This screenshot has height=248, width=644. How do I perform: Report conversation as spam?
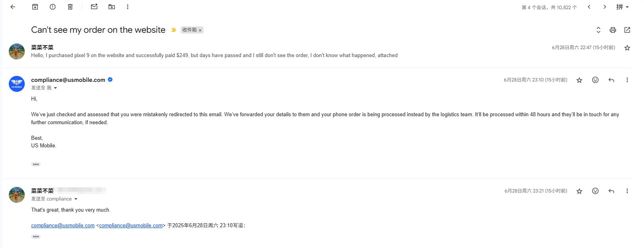pos(53,7)
